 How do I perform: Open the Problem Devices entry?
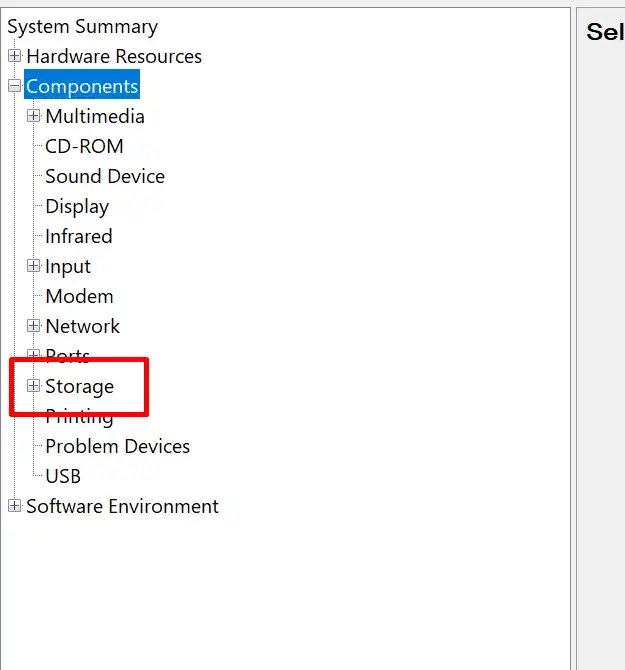tap(117, 447)
